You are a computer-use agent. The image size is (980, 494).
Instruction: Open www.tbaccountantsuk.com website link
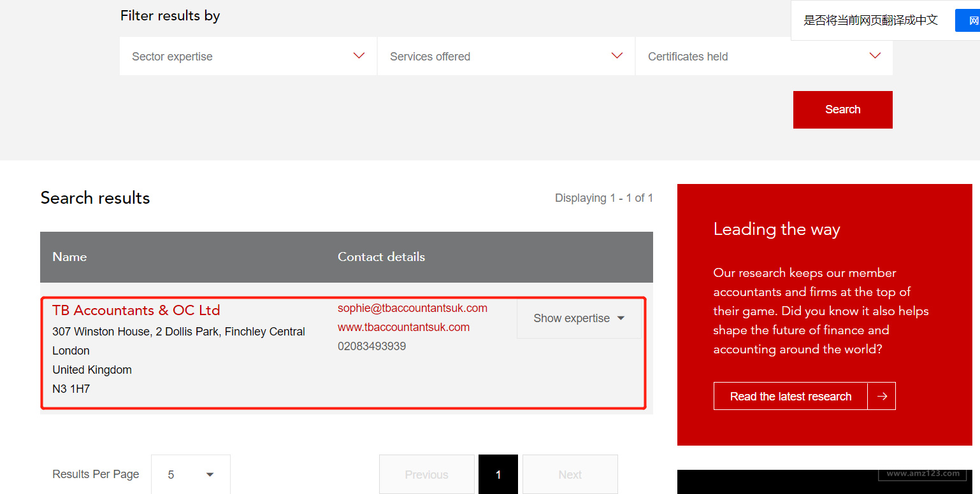tap(403, 327)
